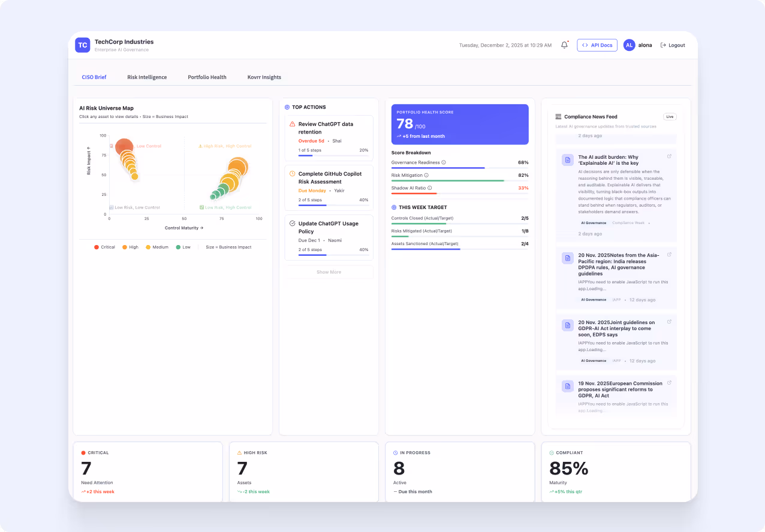765x532 pixels.
Task: Open the AL user avatar menu
Action: click(x=629, y=45)
